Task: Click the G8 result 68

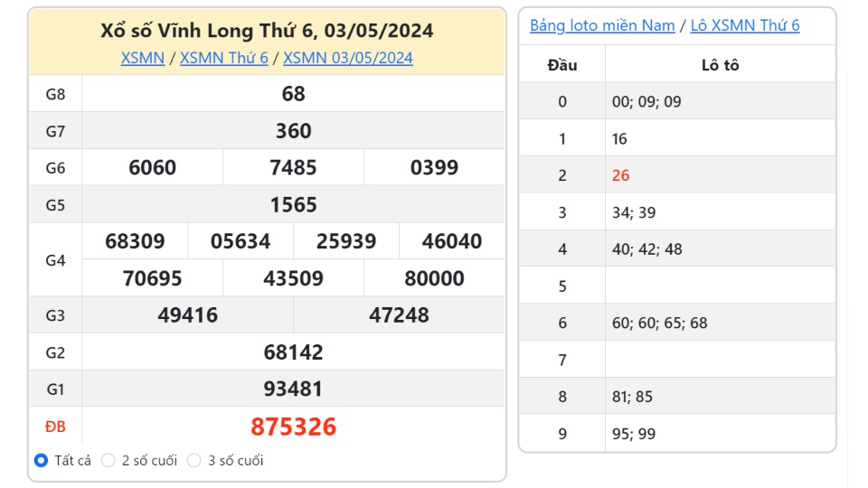Action: 294,94
